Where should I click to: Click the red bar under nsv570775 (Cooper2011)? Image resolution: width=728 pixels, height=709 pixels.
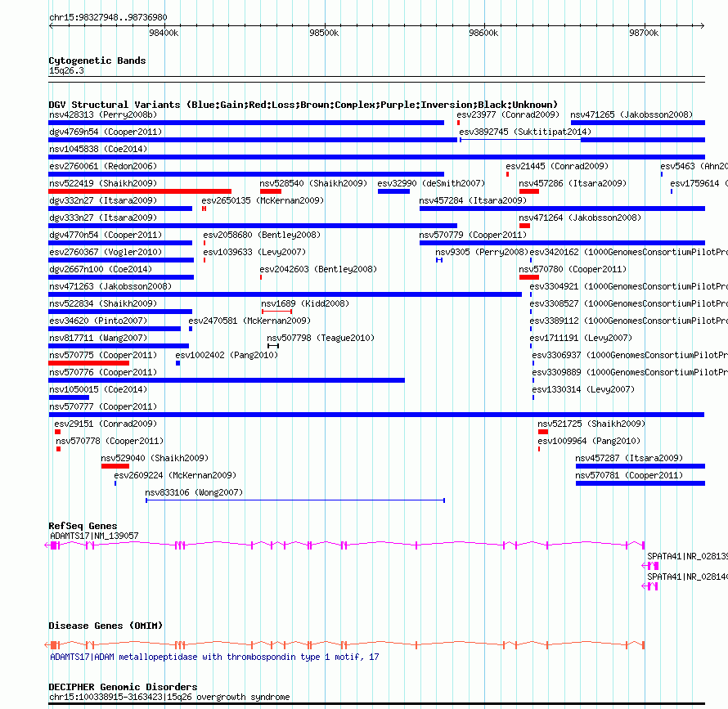88,363
